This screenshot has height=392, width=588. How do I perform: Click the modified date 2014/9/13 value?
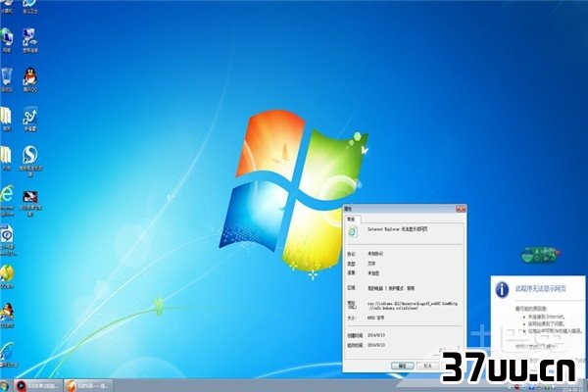click(x=376, y=345)
